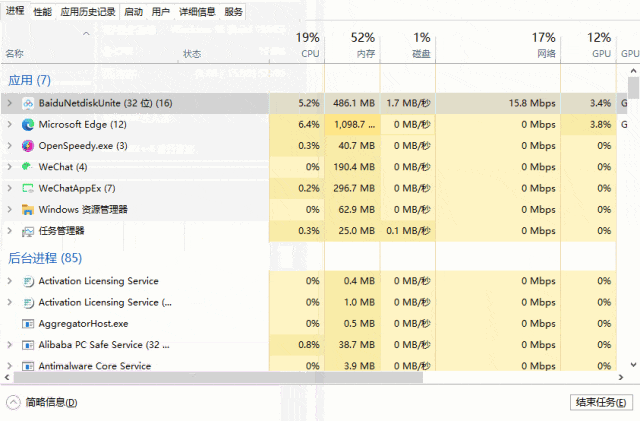This screenshot has width=640, height=421.
Task: Open the 应用历史记录 tab
Action: [x=88, y=12]
